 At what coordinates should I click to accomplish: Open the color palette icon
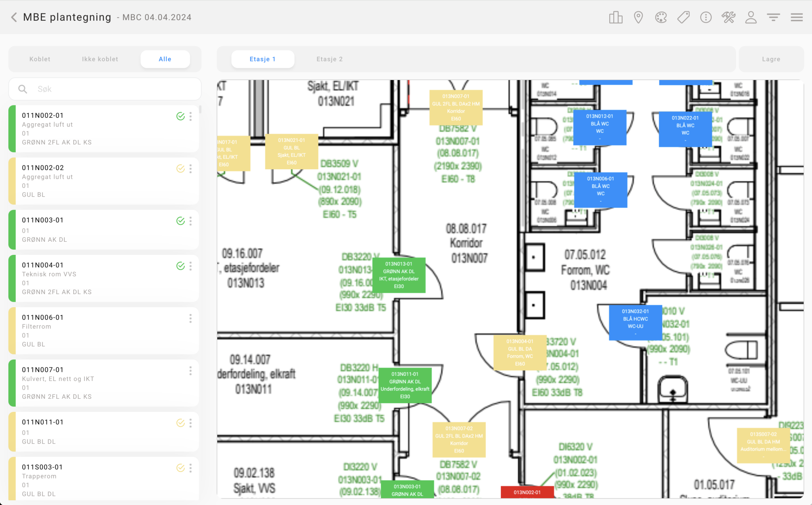click(661, 17)
